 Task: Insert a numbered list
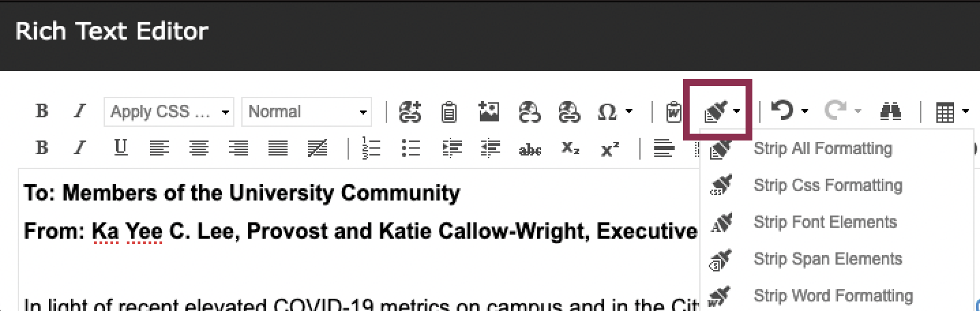[371, 148]
